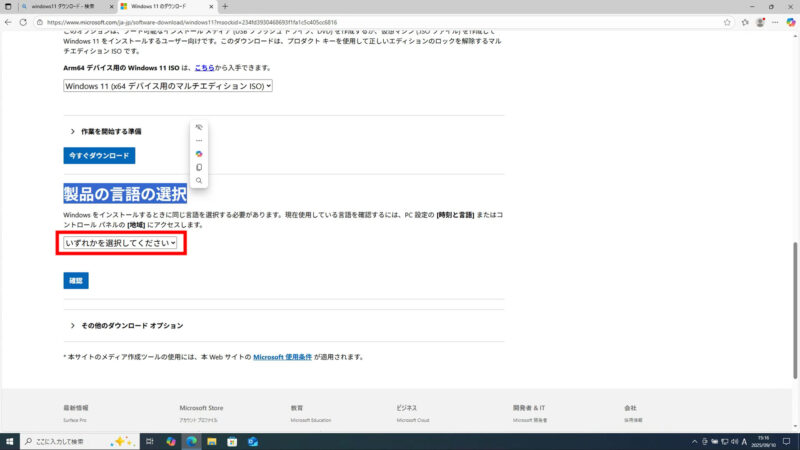Open Microsoft Edge from the taskbar
Viewport: 800px width, 450px height.
(x=192, y=441)
